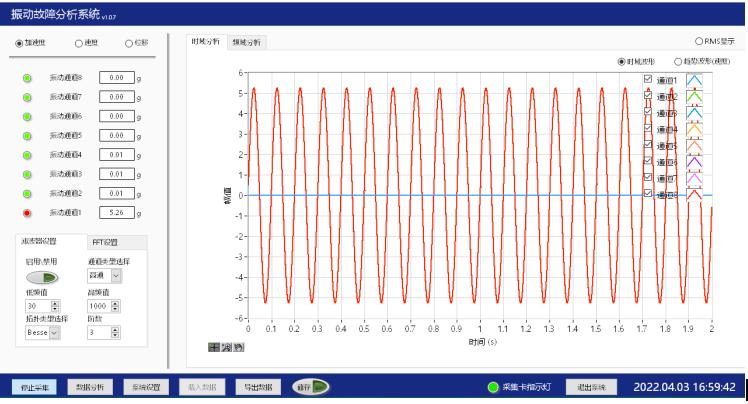Click the 通道1 plot line style icon
Viewport: 748px width, 404px height.
coord(694,81)
